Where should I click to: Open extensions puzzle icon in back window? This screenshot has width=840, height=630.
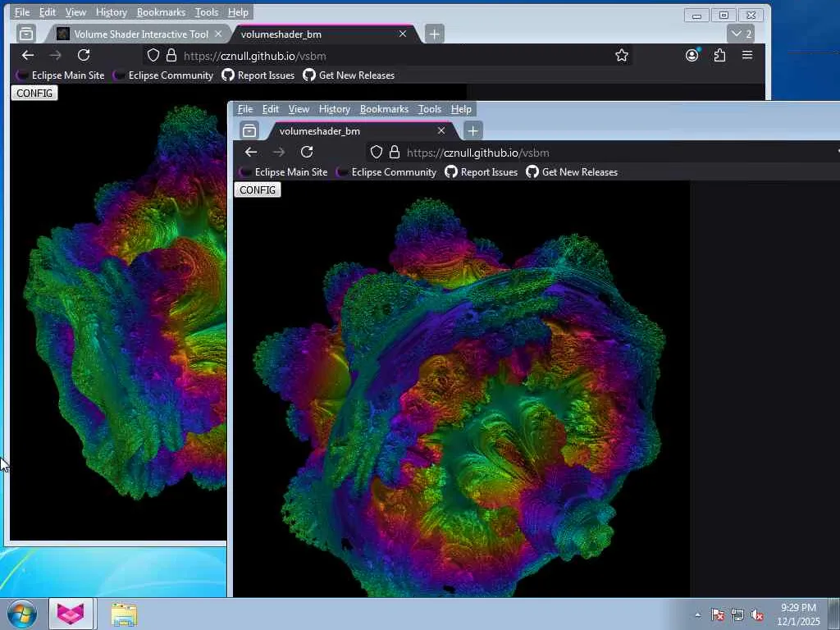point(720,55)
